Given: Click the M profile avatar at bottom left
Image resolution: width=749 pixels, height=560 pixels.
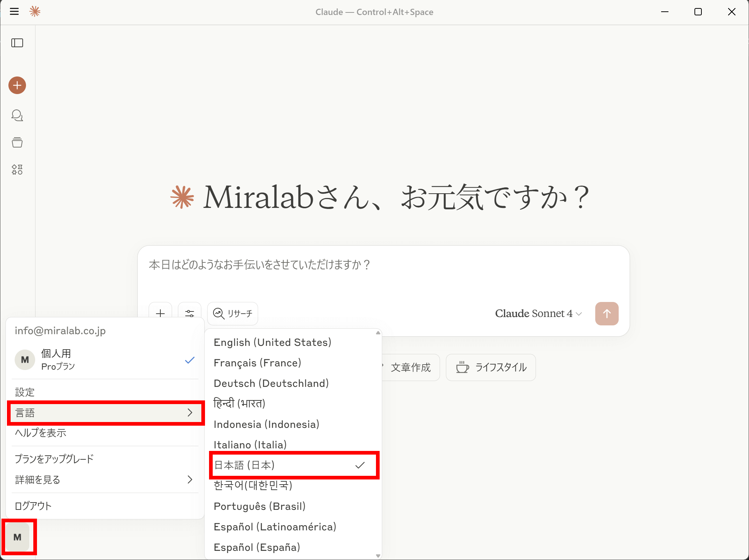Looking at the screenshot, I should pos(18,537).
